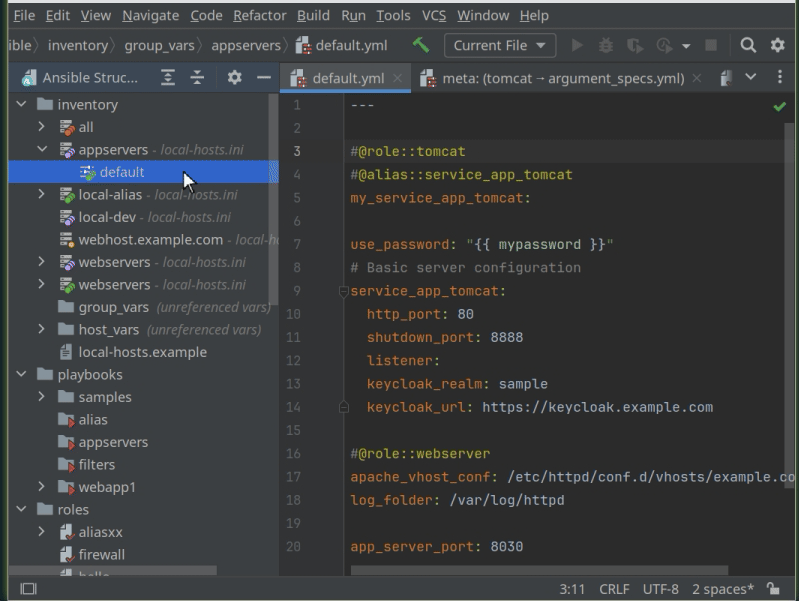The image size is (799, 601).
Task: Click appservers in the breadcrumb path
Action: coord(246,45)
